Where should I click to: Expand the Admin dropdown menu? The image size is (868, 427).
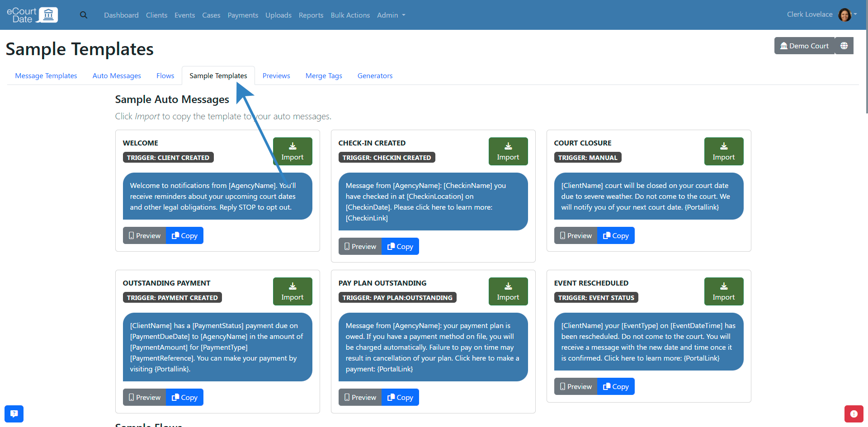coord(391,15)
